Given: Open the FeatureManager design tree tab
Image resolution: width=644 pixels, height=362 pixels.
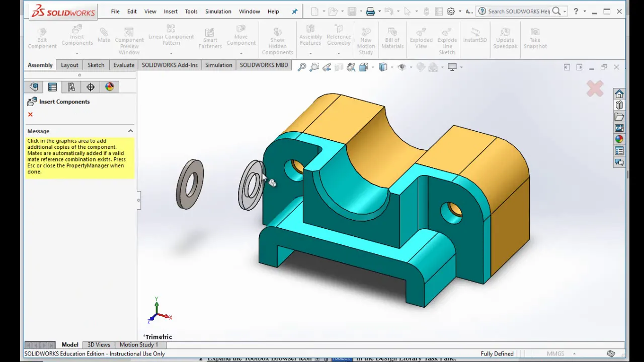Looking at the screenshot, I should pyautogui.click(x=34, y=87).
